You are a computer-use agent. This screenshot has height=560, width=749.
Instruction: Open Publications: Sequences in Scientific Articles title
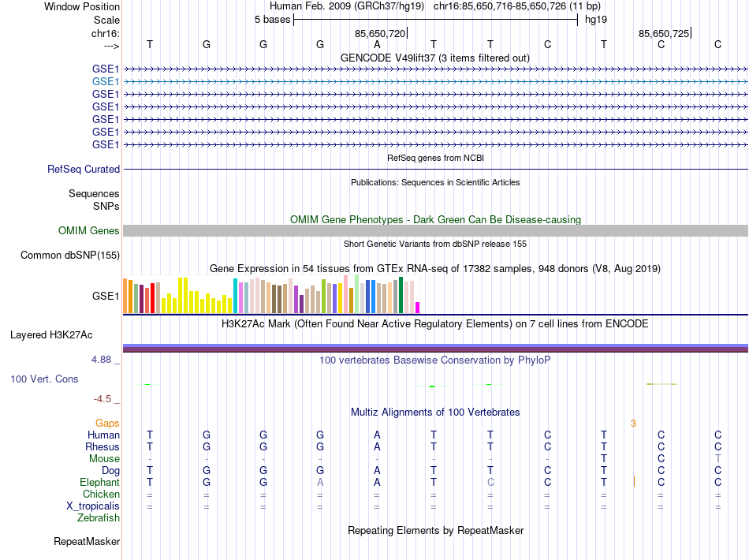435,182
